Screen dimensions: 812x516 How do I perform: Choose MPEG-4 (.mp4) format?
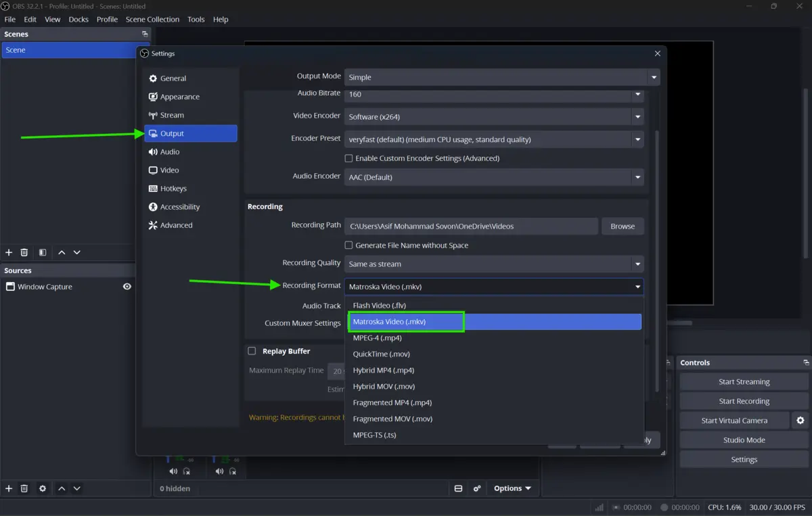tap(494, 338)
